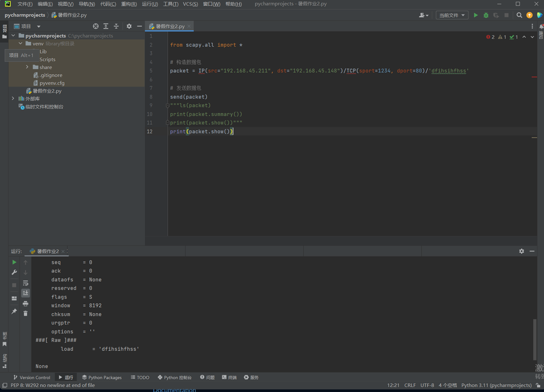Open Search Everywhere magnifier icon
The width and height of the screenshot is (544, 392).
pos(519,15)
